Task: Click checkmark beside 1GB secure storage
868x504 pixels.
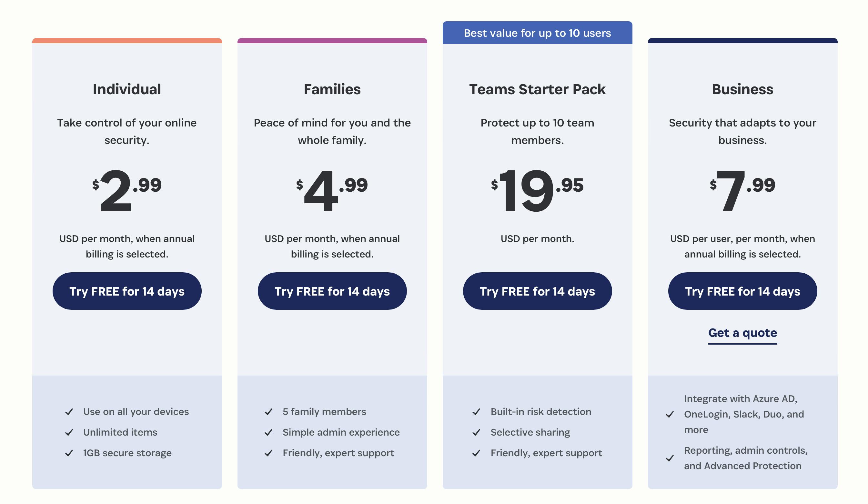Action: [69, 453]
